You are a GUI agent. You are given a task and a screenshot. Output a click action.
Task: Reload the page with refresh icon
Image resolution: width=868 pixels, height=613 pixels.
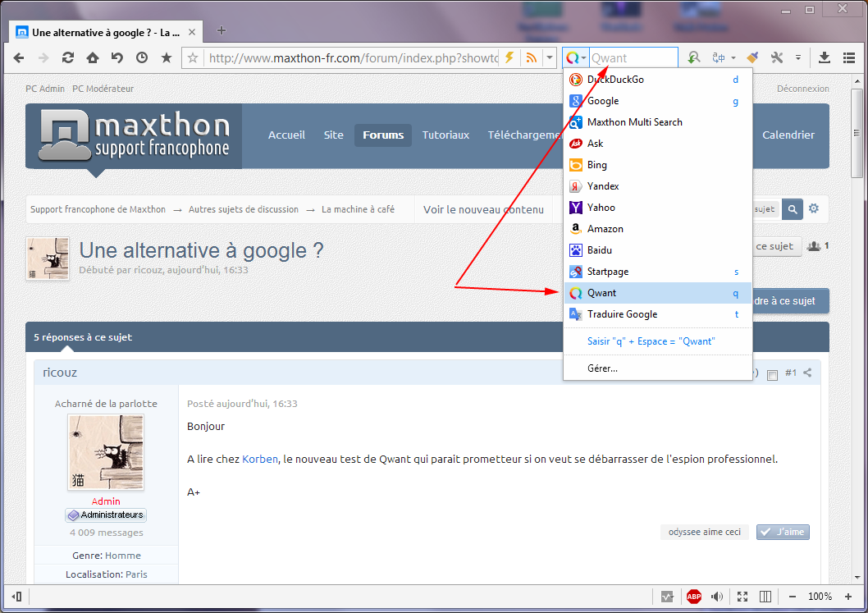68,57
